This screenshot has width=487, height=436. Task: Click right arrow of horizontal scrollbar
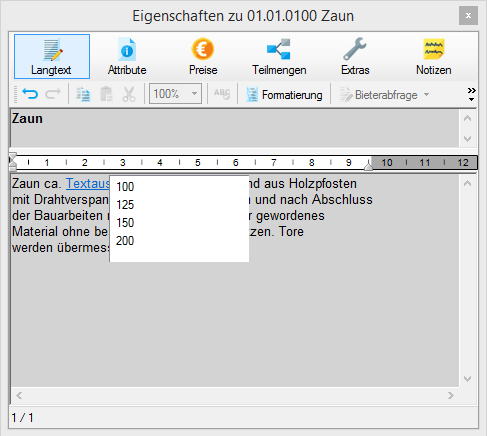pos(451,396)
